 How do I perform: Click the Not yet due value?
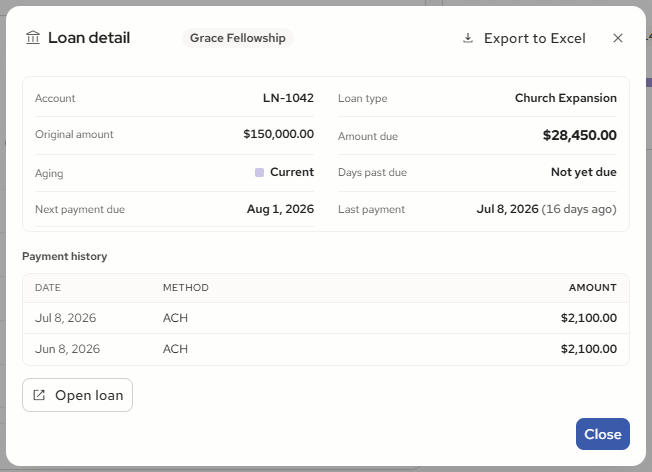584,172
